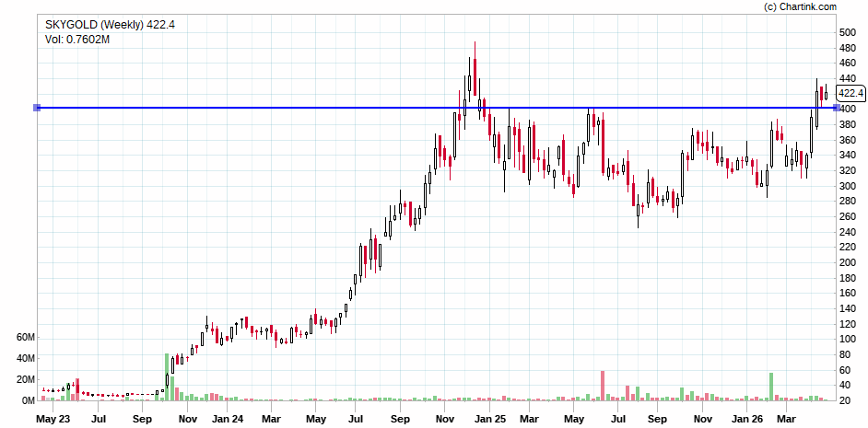This screenshot has width=868, height=428.
Task: Click the 100 price axis label
Action: pos(848,340)
